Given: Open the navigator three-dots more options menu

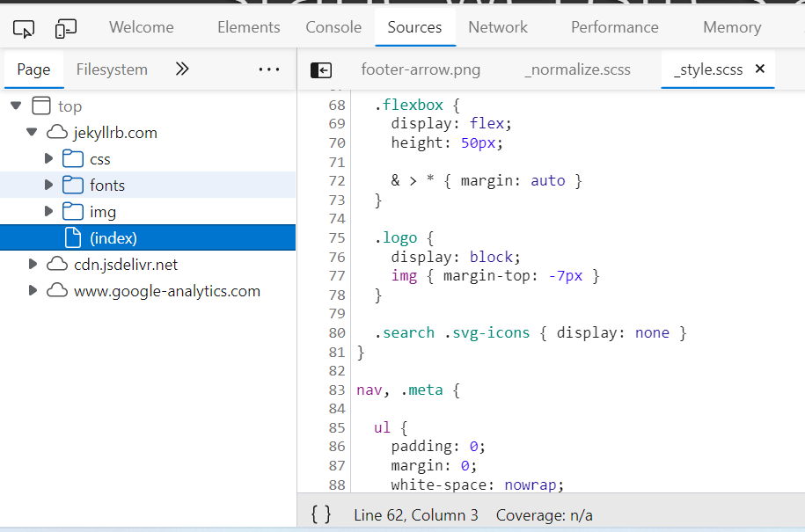Looking at the screenshot, I should (269, 69).
